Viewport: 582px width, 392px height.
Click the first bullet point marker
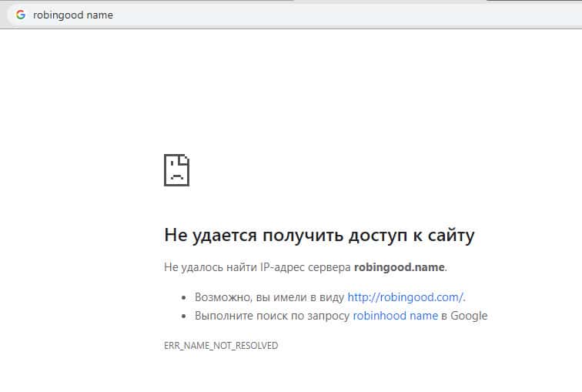[184, 297]
